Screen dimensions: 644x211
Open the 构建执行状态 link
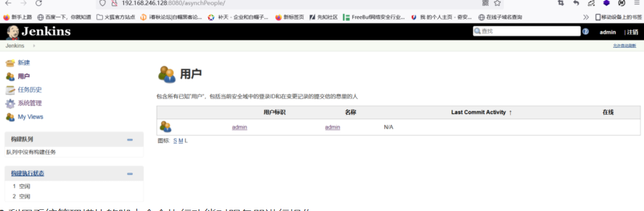pos(27,173)
